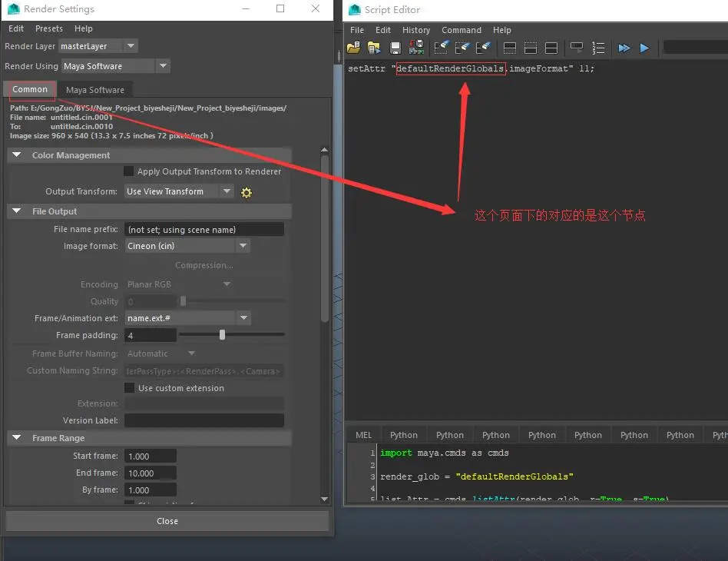Open the Edit menu in Render Settings
The width and height of the screenshot is (728, 561).
(16, 28)
